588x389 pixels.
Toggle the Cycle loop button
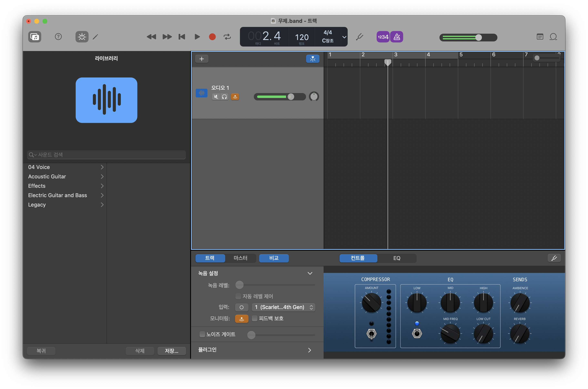pos(227,37)
